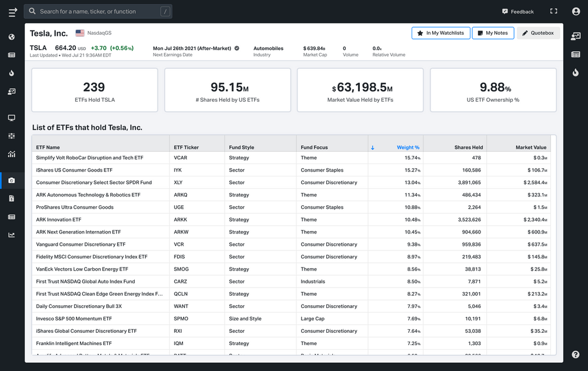Click the highlighted camera snapshot icon in sidebar
The height and width of the screenshot is (371, 588).
pos(11,181)
